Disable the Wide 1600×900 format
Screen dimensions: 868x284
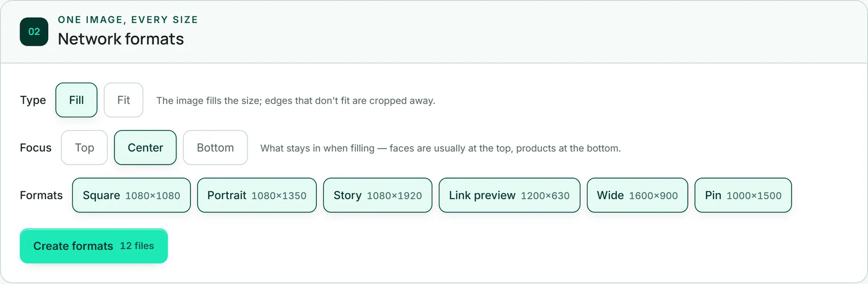[637, 195]
